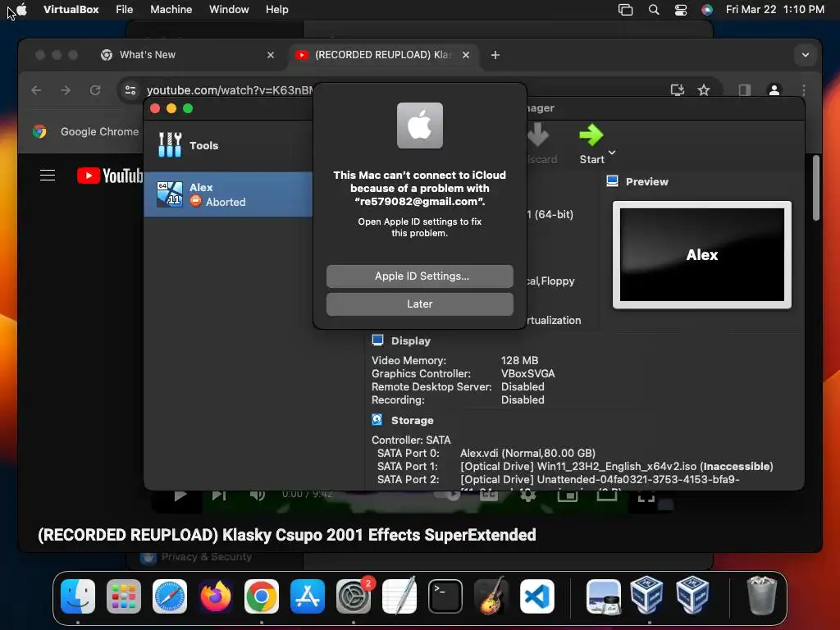840x630 pixels.
Task: Open the Help menu
Action: 277,9
